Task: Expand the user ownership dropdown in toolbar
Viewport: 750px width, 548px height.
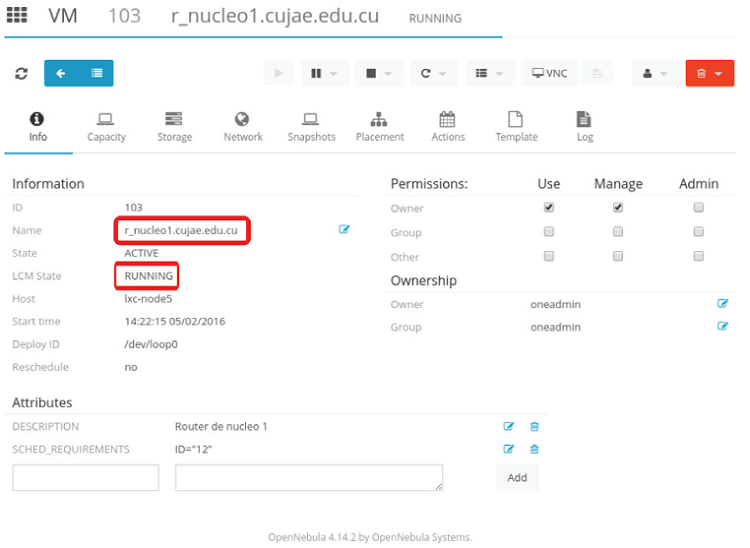Action: pos(654,74)
